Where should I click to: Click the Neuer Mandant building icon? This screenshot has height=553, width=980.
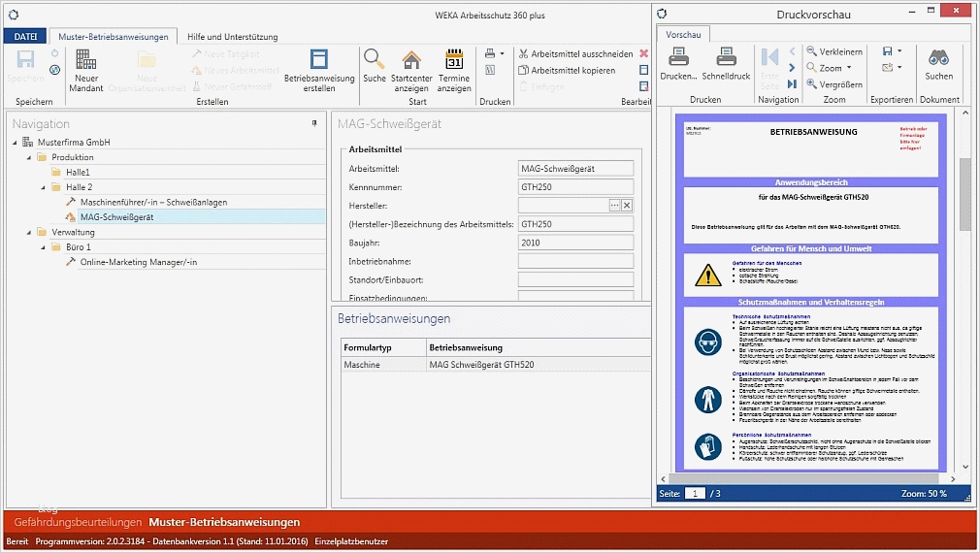coord(85,60)
